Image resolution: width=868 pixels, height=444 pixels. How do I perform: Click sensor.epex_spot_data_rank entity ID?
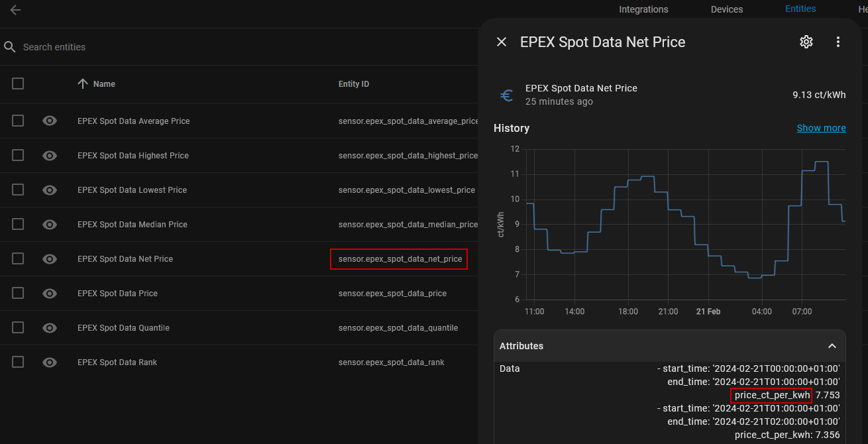point(392,362)
